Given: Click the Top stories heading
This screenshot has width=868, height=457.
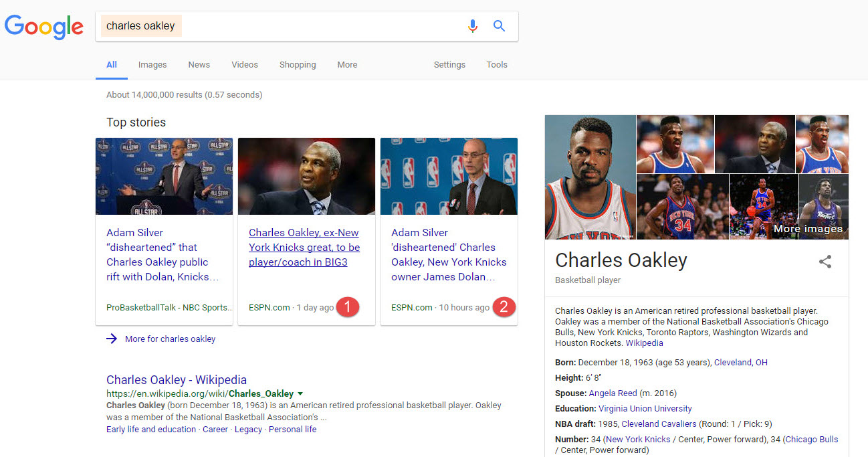Looking at the screenshot, I should (x=136, y=122).
